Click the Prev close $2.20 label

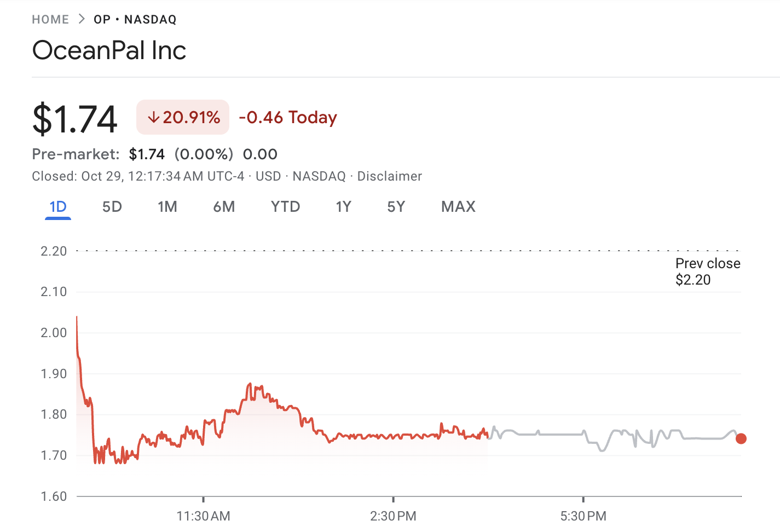click(x=707, y=271)
